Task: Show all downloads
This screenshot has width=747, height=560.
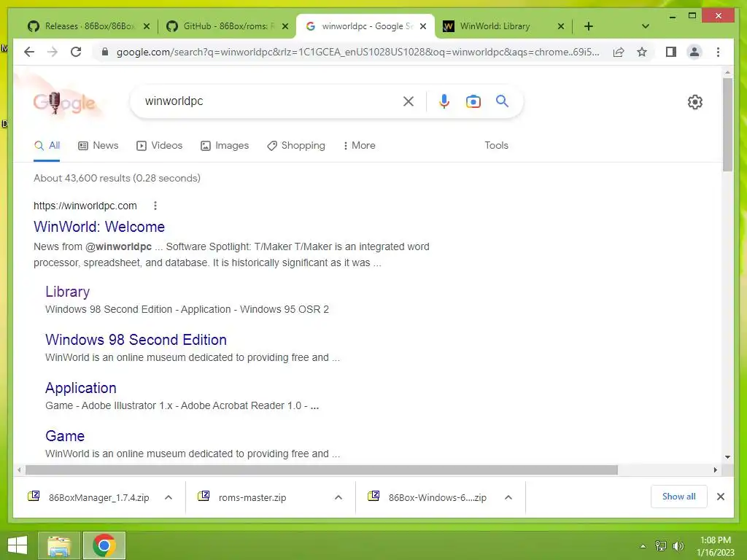Action: click(678, 497)
